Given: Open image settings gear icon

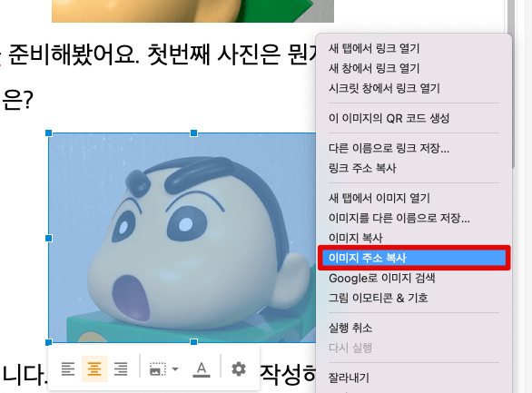Looking at the screenshot, I should pos(239,368).
